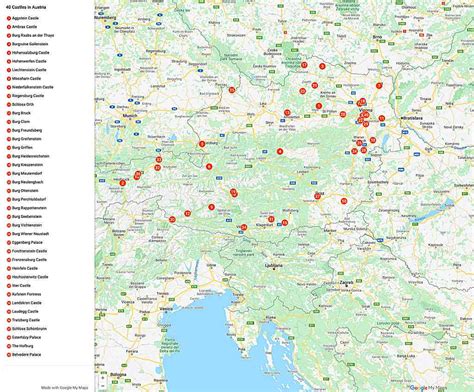
Task: Click the Zagreb city label on map
Action: [x=346, y=283]
